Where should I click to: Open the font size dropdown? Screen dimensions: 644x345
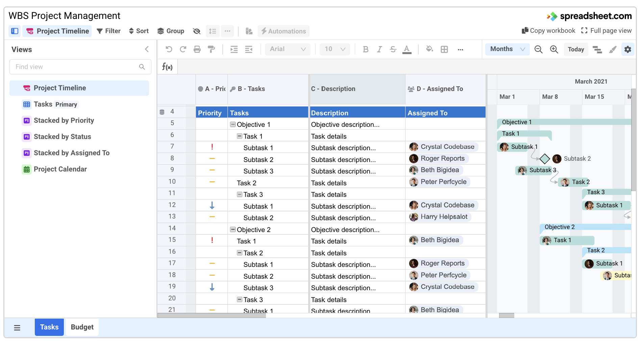tap(335, 49)
